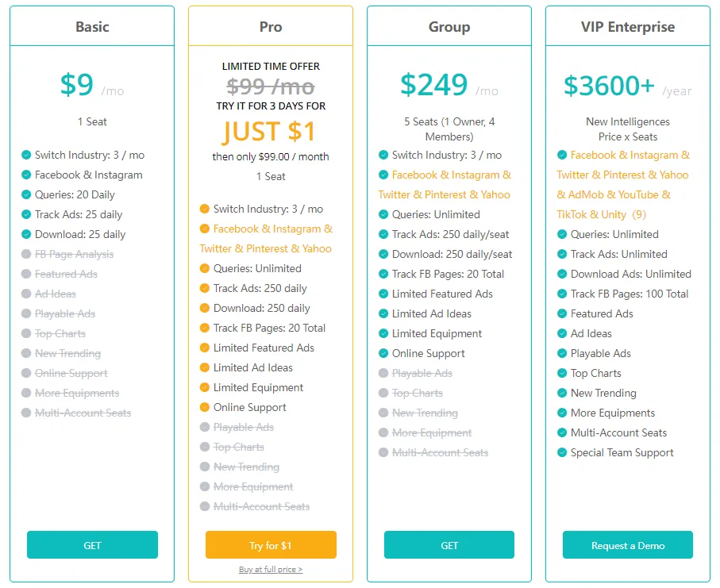Viewport: 720px width, 588px height.
Task: Click the orange checkmark beside Pro Online Support
Action: [x=205, y=408]
